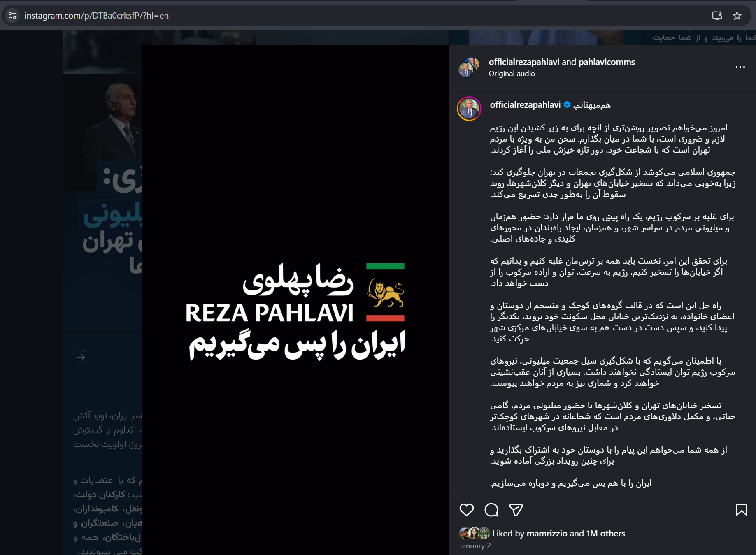Click the install app icon in address bar

pyautogui.click(x=717, y=16)
